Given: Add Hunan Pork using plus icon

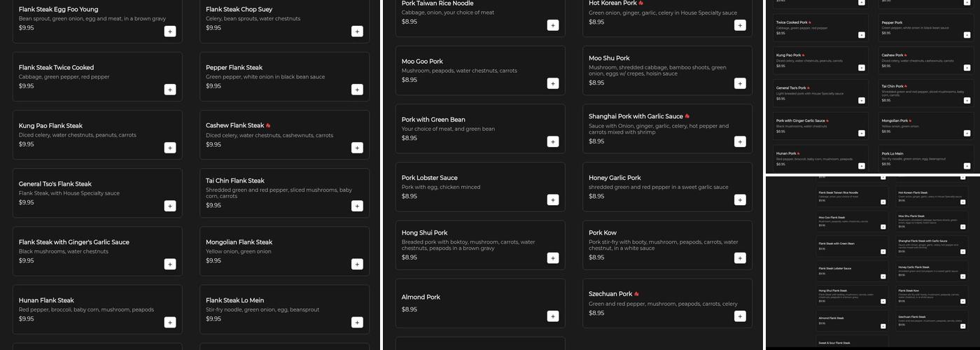Looking at the screenshot, I should [x=862, y=166].
